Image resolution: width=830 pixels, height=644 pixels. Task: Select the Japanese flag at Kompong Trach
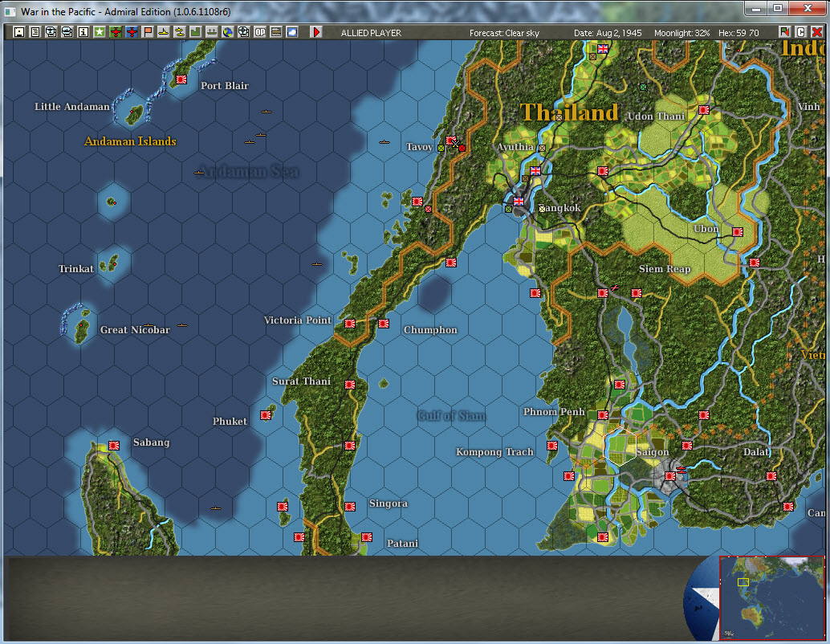[552, 446]
